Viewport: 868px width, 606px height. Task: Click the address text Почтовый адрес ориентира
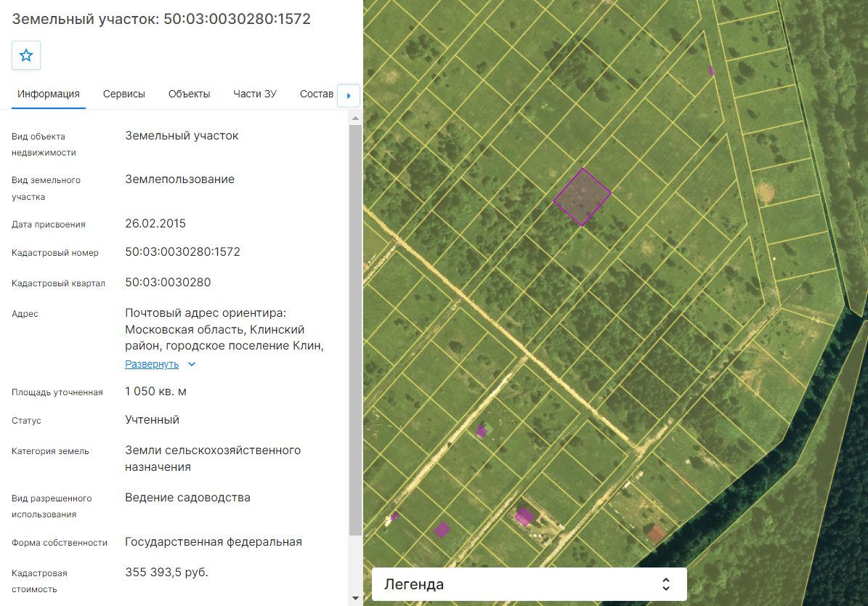pos(206,313)
